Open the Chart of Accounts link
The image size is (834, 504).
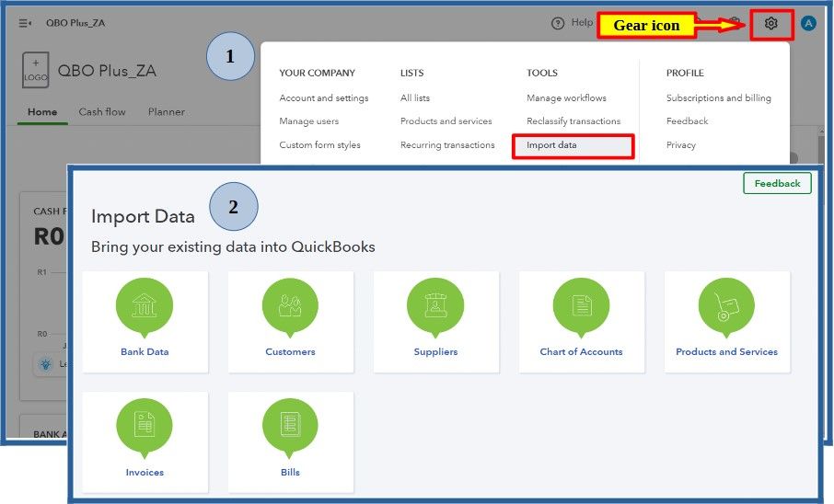[x=581, y=352]
